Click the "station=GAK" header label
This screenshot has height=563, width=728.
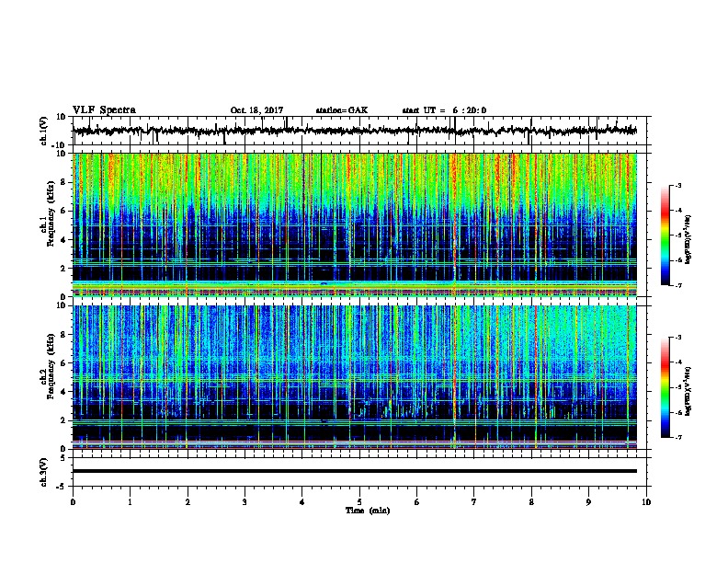pyautogui.click(x=342, y=110)
